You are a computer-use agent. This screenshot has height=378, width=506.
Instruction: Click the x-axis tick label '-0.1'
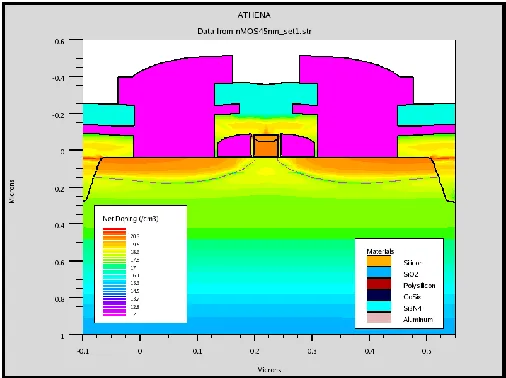[x=82, y=351]
